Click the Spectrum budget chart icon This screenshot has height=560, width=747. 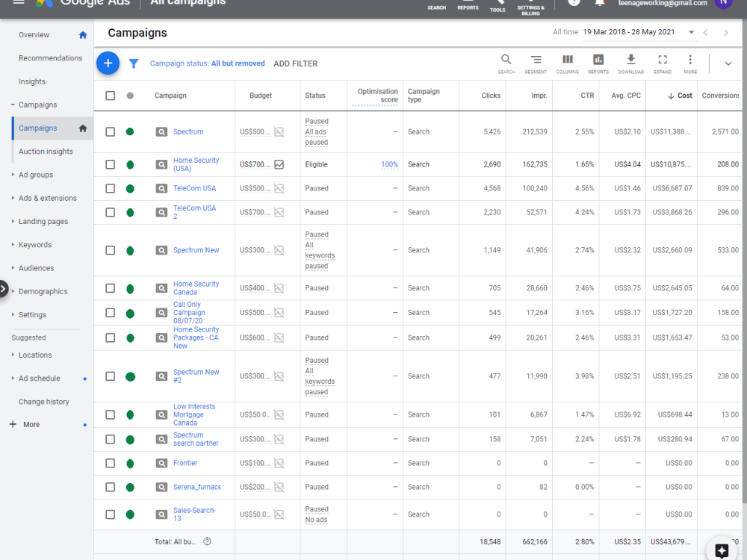coord(279,131)
